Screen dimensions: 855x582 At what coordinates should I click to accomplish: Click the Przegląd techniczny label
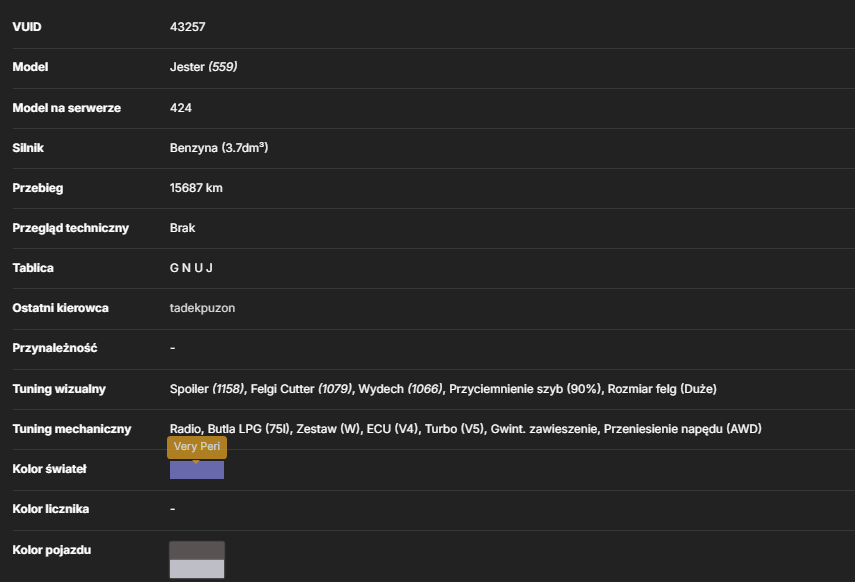[70, 228]
